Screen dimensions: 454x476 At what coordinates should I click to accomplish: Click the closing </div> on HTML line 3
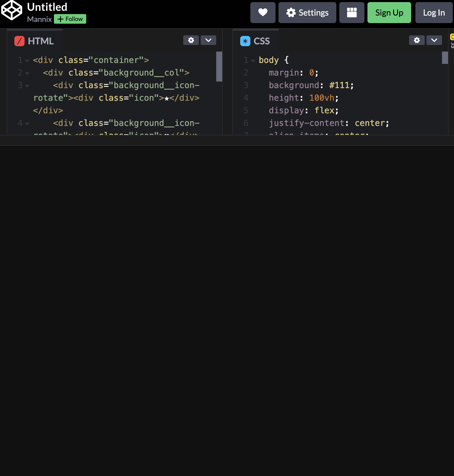coord(48,110)
